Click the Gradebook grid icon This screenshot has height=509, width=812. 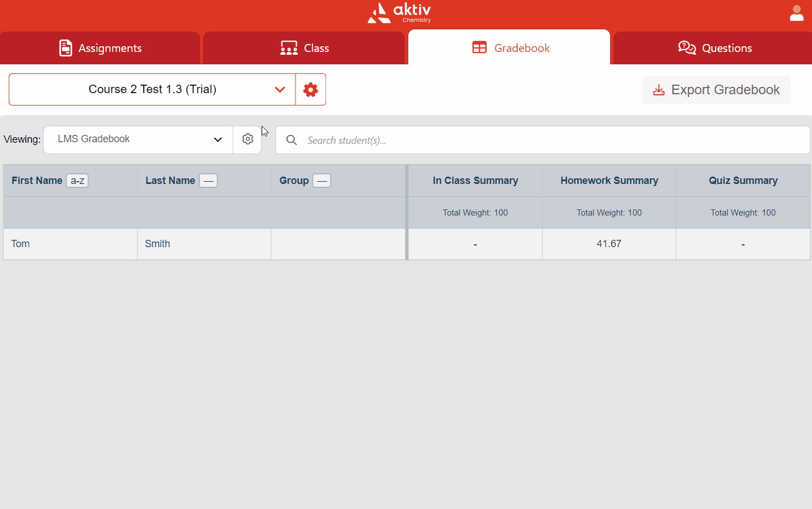(x=480, y=47)
